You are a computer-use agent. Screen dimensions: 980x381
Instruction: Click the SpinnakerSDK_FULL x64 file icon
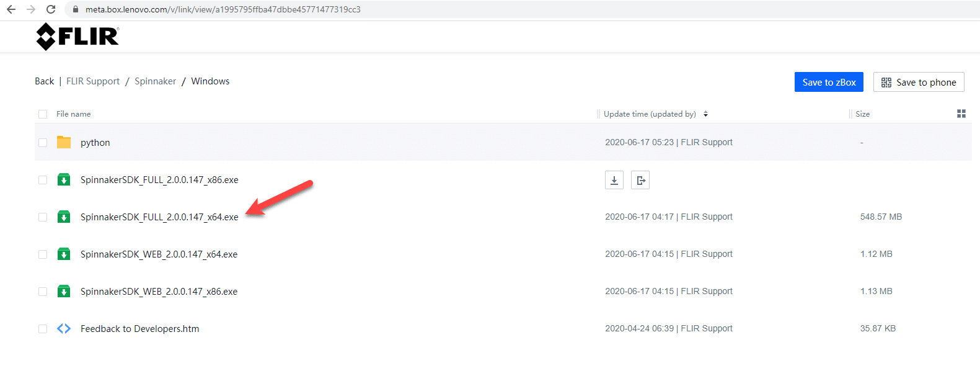point(64,217)
